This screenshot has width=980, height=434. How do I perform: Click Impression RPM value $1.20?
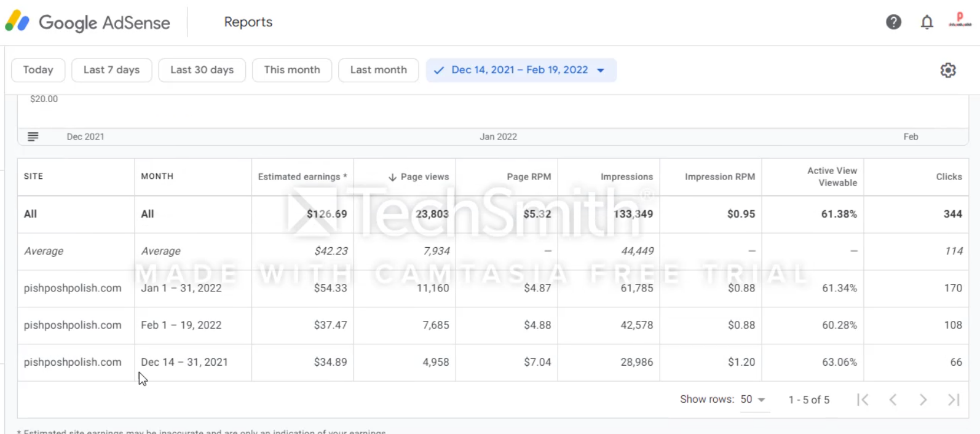point(741,363)
